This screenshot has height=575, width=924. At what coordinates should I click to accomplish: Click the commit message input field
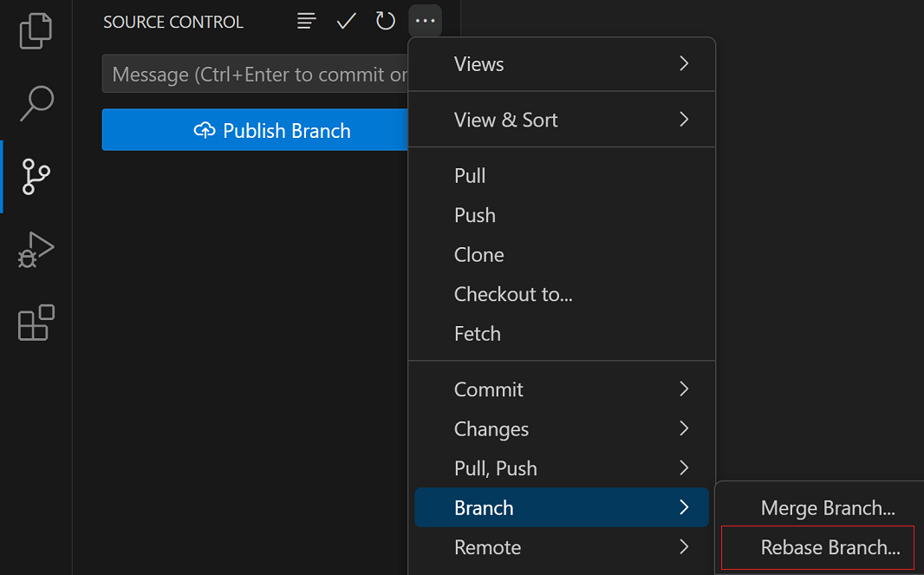click(255, 74)
